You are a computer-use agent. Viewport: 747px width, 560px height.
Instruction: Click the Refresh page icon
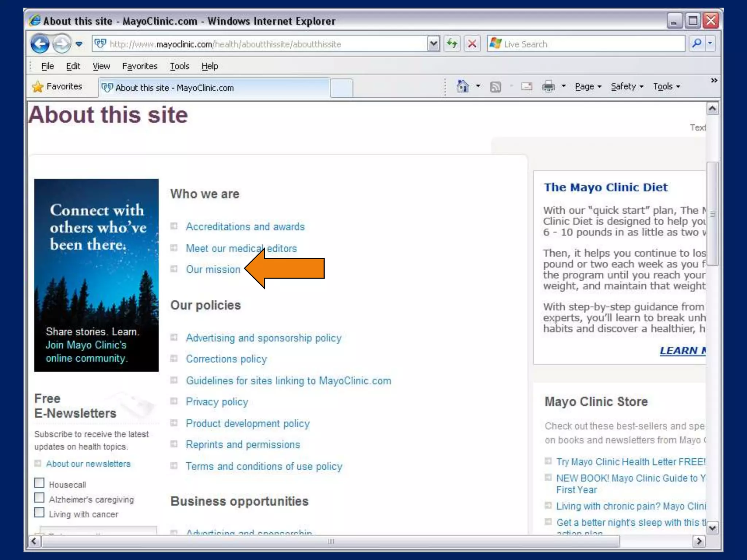point(452,44)
